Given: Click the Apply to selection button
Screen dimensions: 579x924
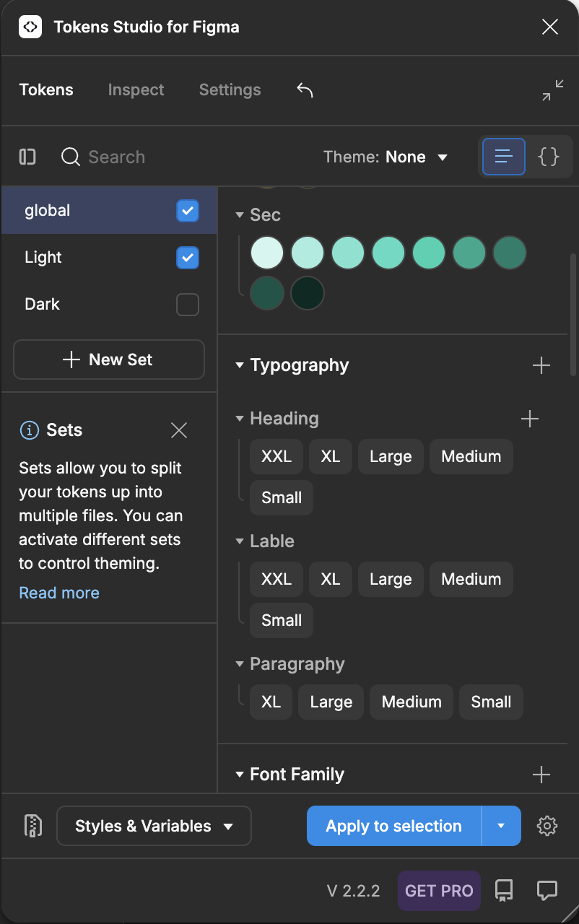Looking at the screenshot, I should tap(394, 826).
